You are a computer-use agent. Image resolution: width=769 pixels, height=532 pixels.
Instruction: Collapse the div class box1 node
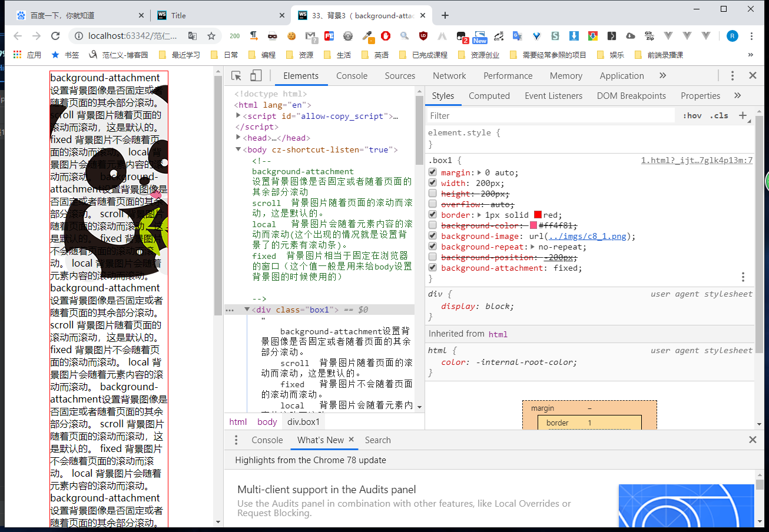click(x=247, y=310)
